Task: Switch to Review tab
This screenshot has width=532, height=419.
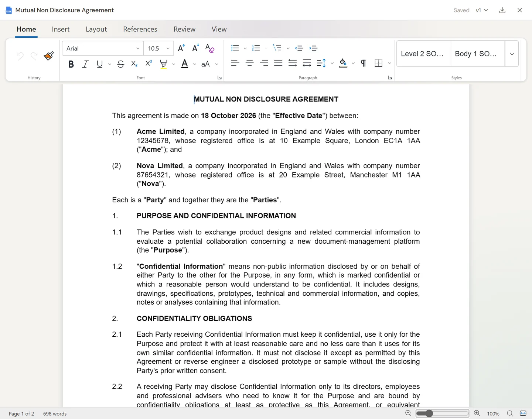Action: coord(184,29)
